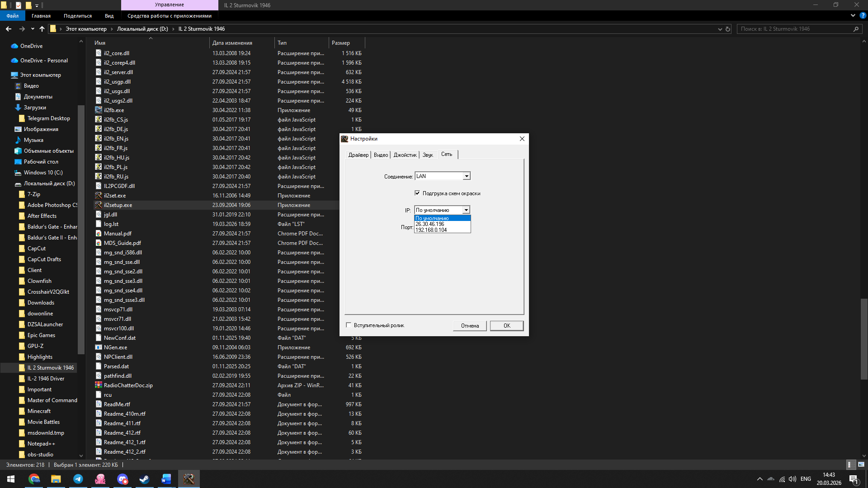Click the il2fb.exe file icon
The height and width of the screenshot is (488, 868).
[x=99, y=110]
